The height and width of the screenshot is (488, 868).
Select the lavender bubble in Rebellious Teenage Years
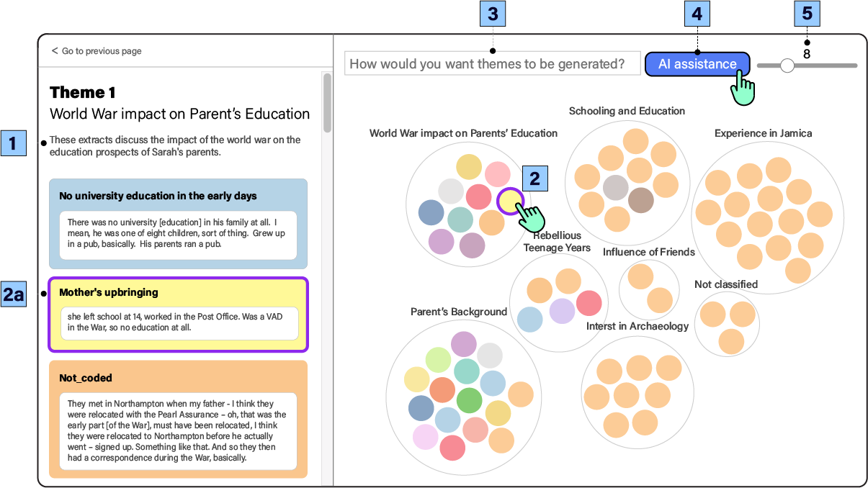pos(562,311)
